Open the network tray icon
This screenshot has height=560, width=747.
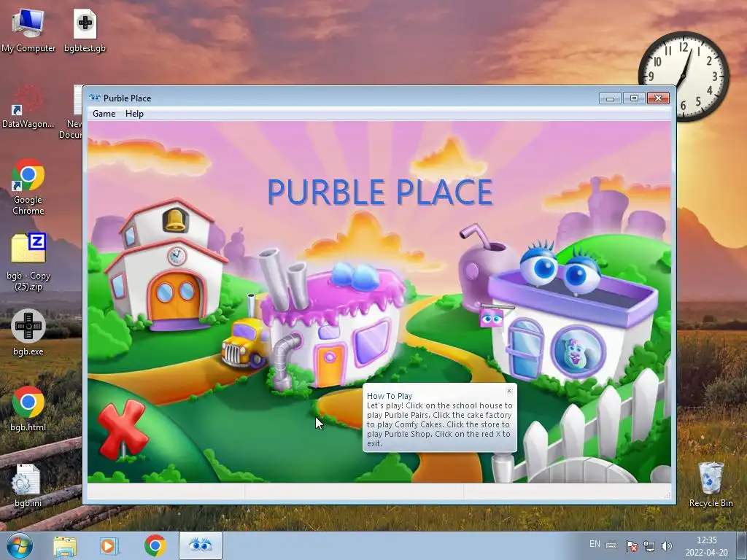pos(649,546)
